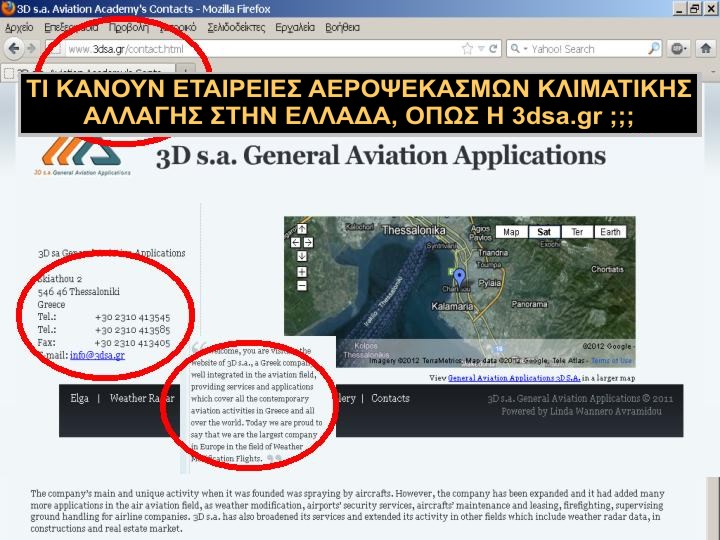Restore down the Firefox window

[695, 8]
